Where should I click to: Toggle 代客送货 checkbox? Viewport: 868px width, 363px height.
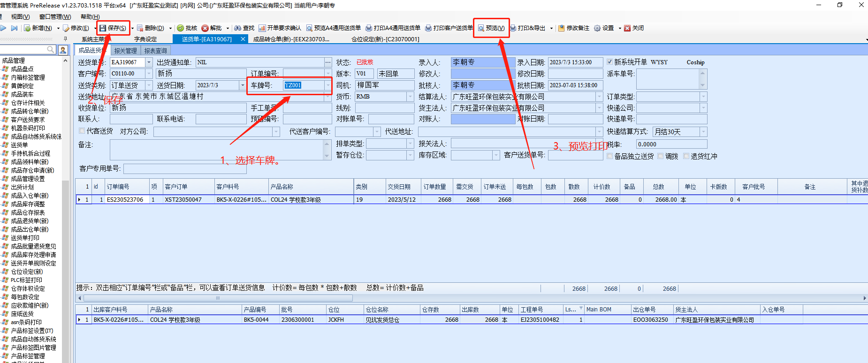(82, 131)
